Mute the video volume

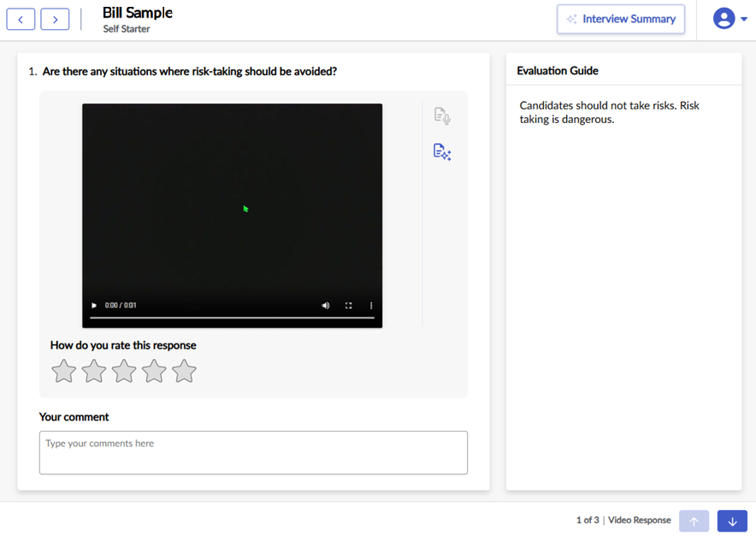[326, 305]
